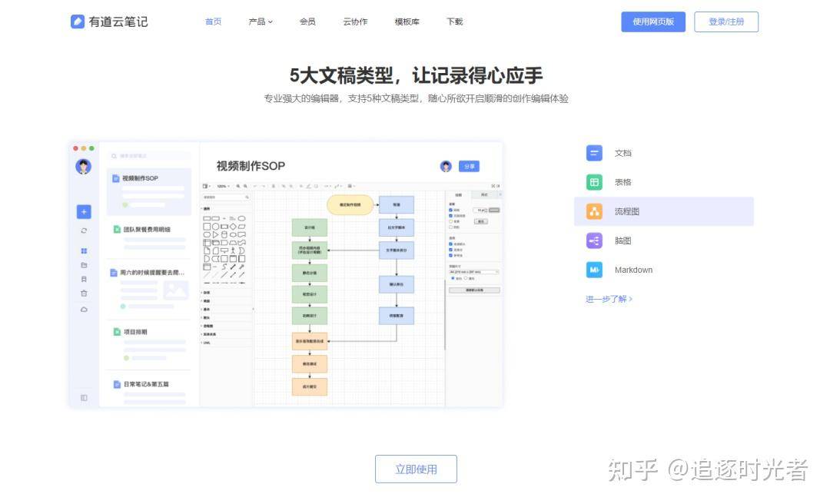Click the notes search input field

pos(150,156)
